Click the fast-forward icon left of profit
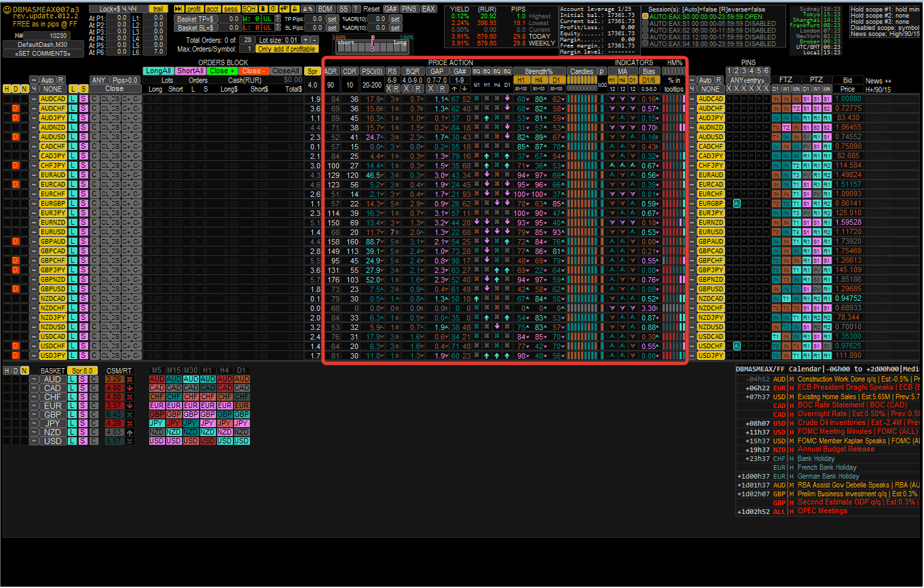 point(179,9)
